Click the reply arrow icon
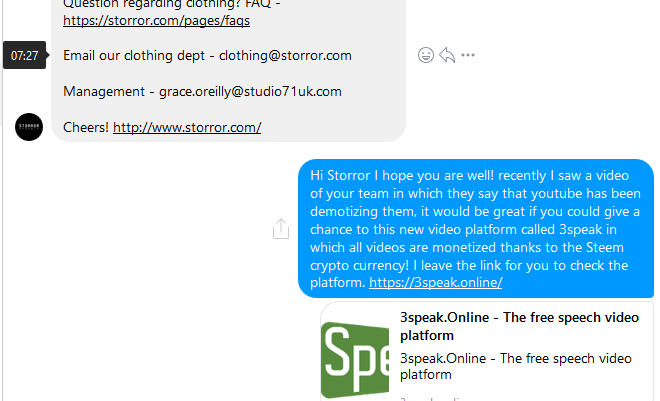The image size is (660, 401). (447, 55)
